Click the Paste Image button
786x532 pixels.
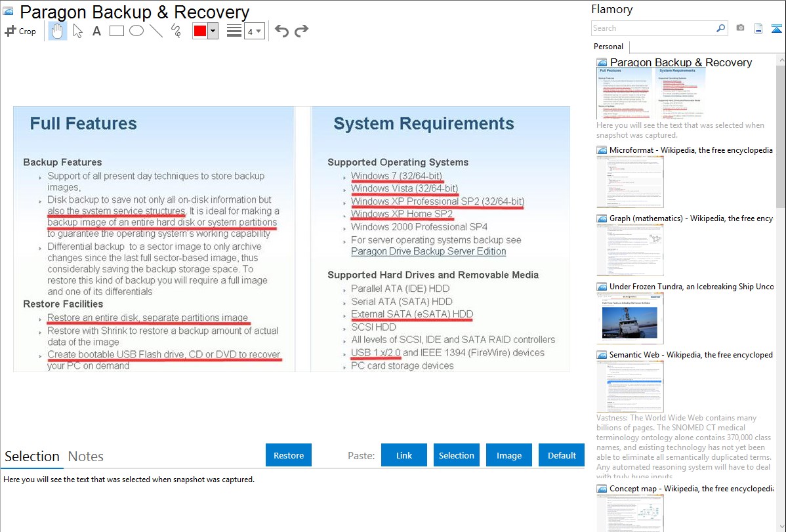(508, 455)
